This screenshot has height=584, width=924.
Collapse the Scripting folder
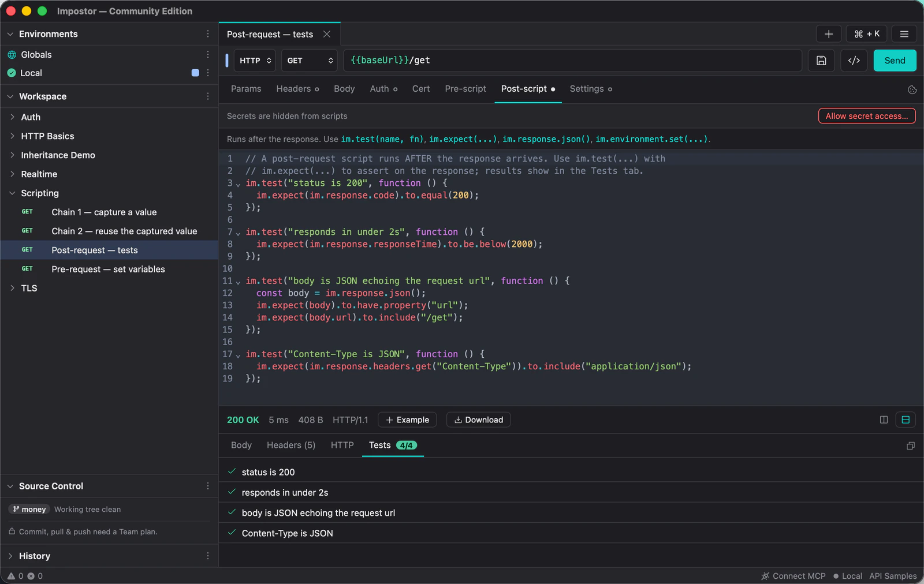point(12,193)
